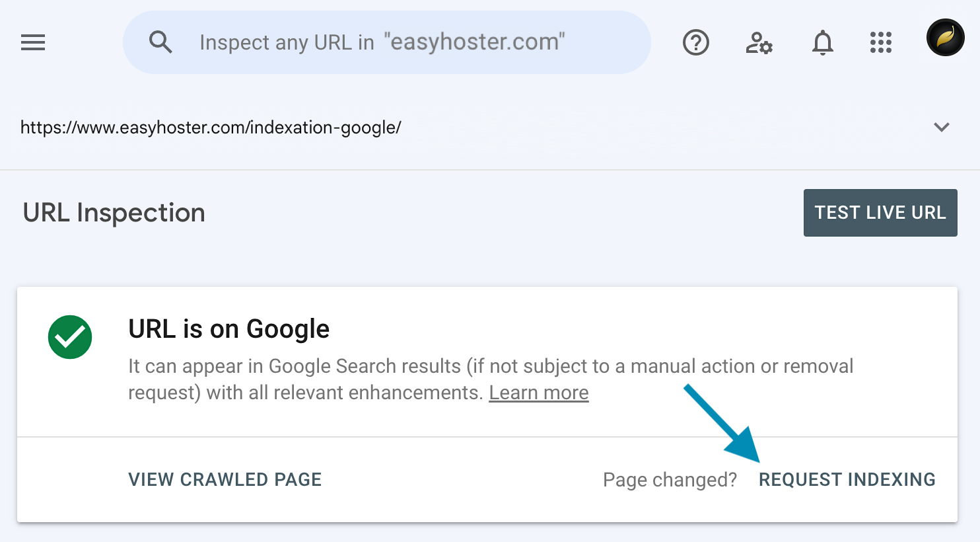980x542 pixels.
Task: Click the inspected easyhoster.com/indexation-google/ URL text
Action: click(x=211, y=127)
